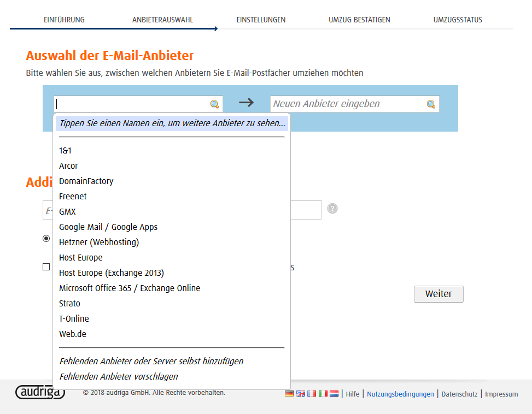Click the Weiter button
This screenshot has height=414, width=532.
point(439,294)
